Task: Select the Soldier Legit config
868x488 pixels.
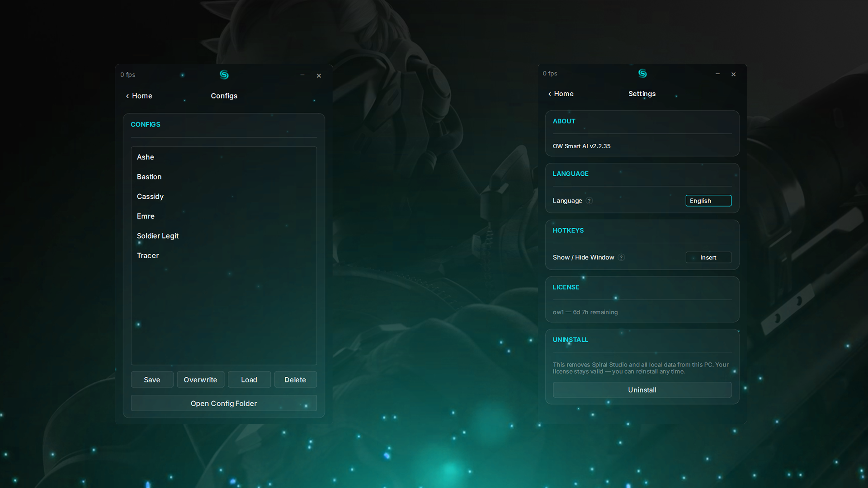Action: click(x=224, y=236)
